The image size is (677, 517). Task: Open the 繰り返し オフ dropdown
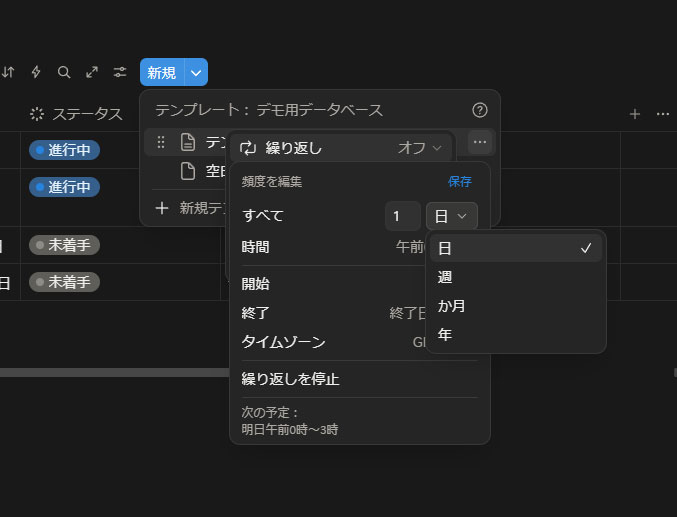(420, 148)
